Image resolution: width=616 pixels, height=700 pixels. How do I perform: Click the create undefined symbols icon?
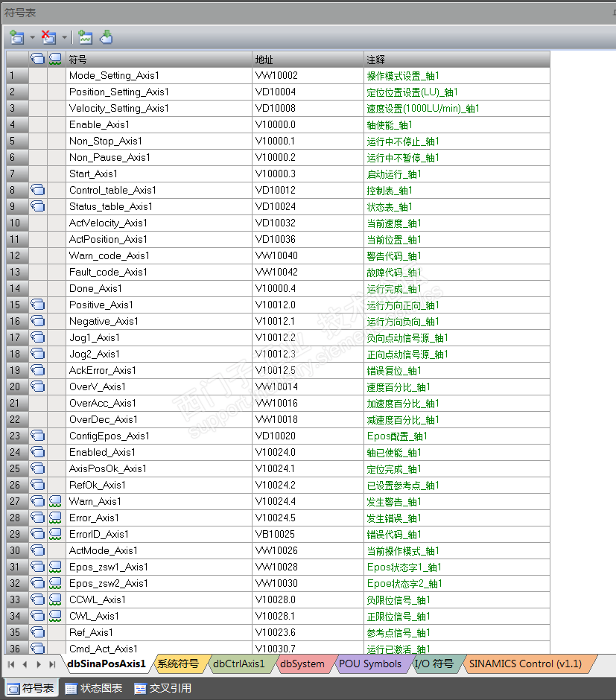[x=85, y=37]
